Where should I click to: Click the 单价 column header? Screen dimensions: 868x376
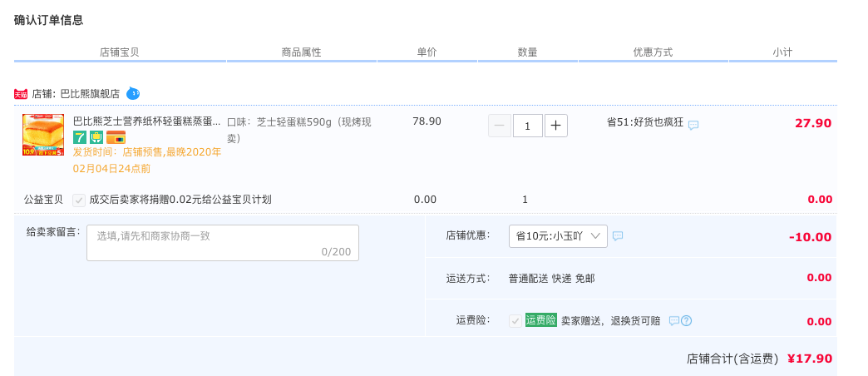click(x=427, y=52)
